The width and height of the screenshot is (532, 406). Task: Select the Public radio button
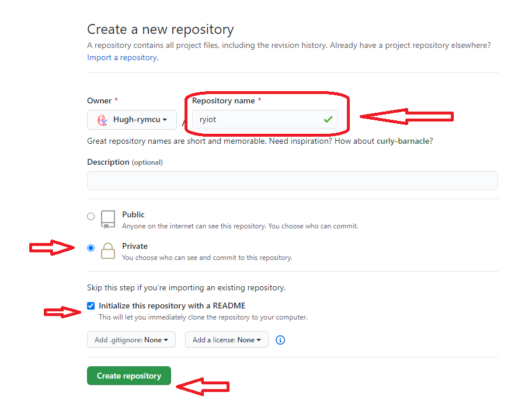coord(91,216)
